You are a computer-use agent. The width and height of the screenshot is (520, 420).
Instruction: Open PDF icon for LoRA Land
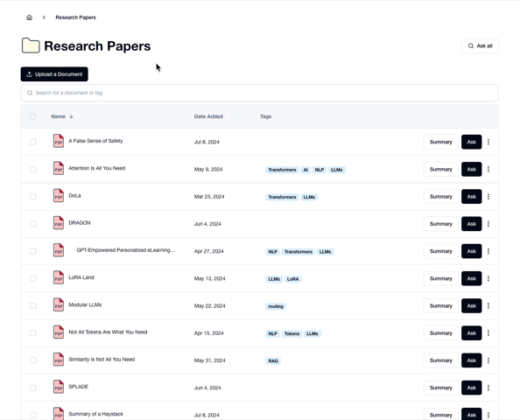[59, 277]
